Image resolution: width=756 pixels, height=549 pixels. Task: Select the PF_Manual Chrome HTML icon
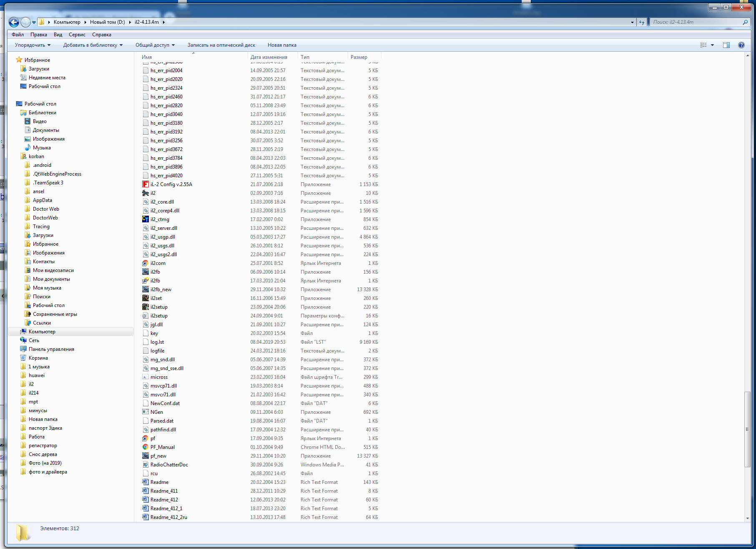point(146,447)
